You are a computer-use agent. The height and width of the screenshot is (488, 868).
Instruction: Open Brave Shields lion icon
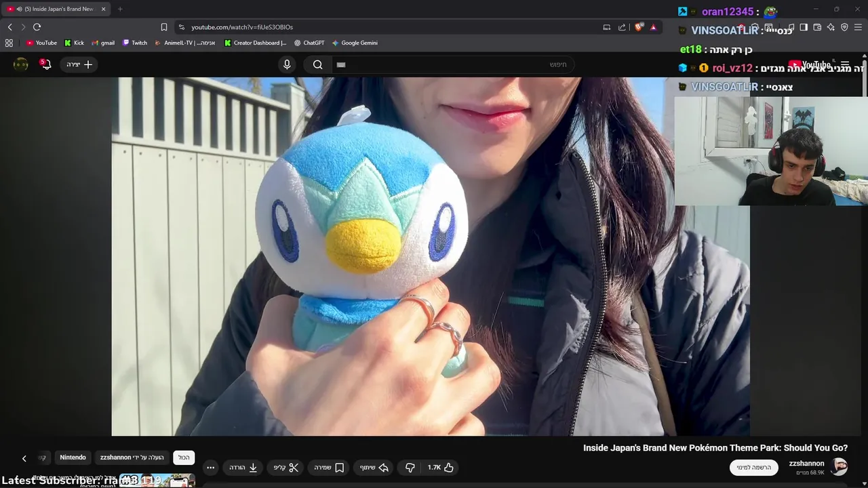click(x=639, y=27)
